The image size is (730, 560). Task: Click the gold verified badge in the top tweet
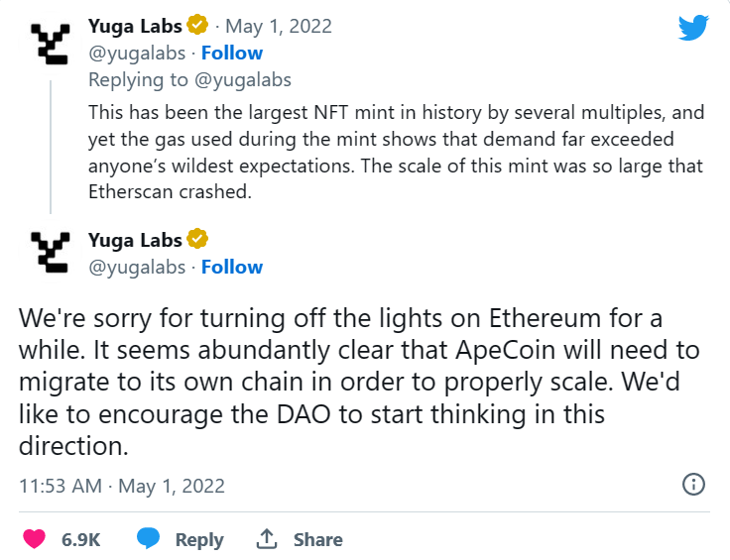tap(198, 26)
